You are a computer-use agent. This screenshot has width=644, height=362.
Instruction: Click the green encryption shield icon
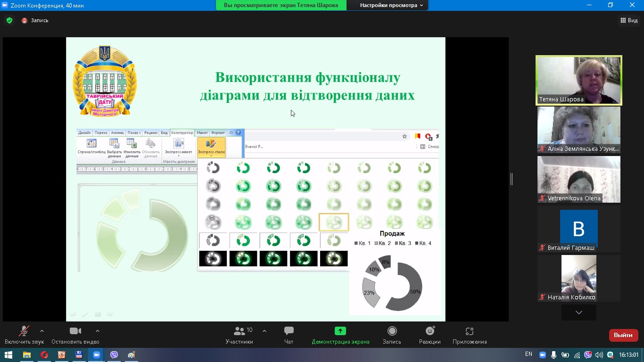coord(9,20)
